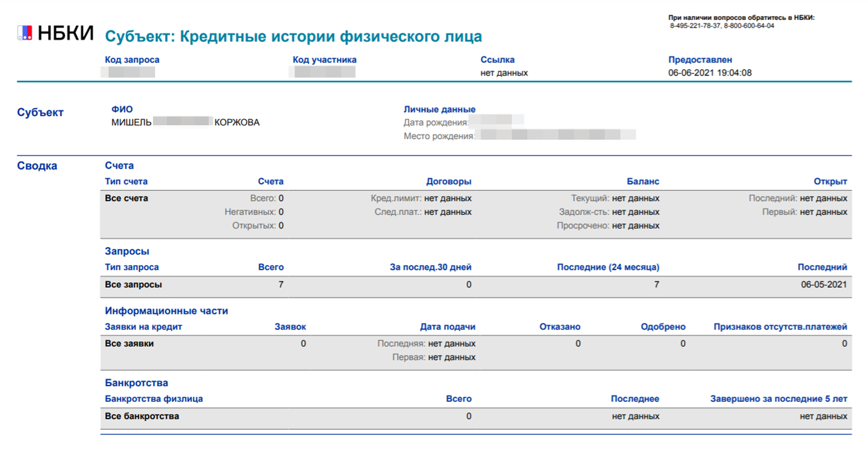The width and height of the screenshot is (868, 457).
Task: Click the 'Первая: нет данных' cell
Action: click(434, 357)
